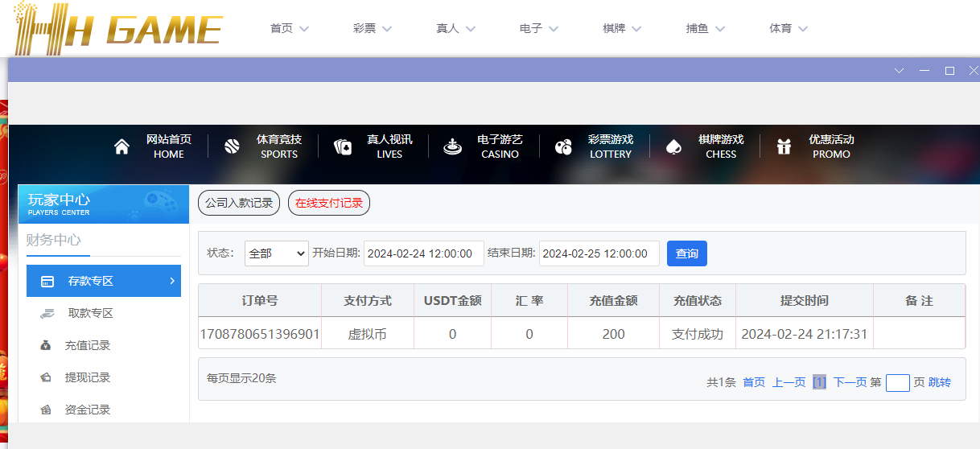Click the playing cards icon for 真人视讯
This screenshot has height=449, width=980.
click(343, 146)
